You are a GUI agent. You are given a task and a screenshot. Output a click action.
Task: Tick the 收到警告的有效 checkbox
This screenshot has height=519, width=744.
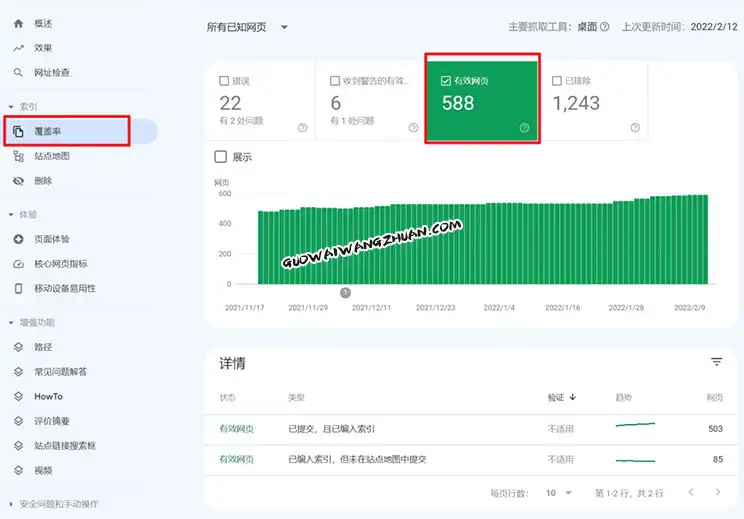point(335,81)
